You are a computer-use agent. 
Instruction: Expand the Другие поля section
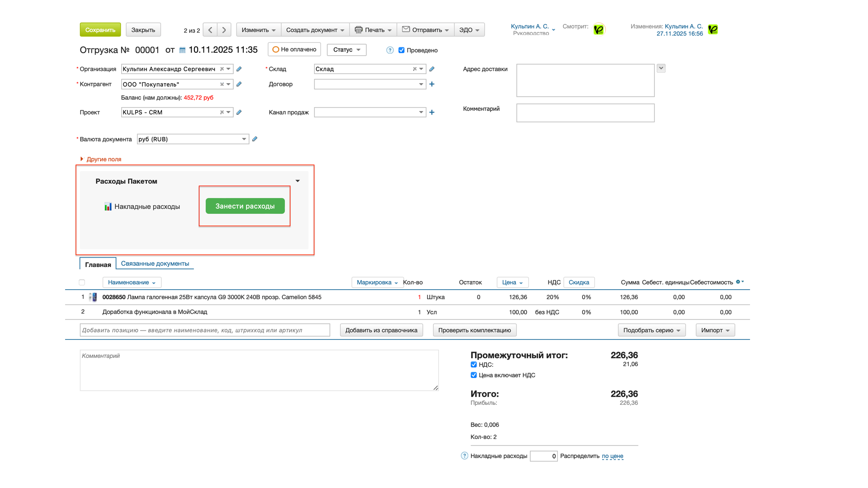pyautogui.click(x=103, y=159)
